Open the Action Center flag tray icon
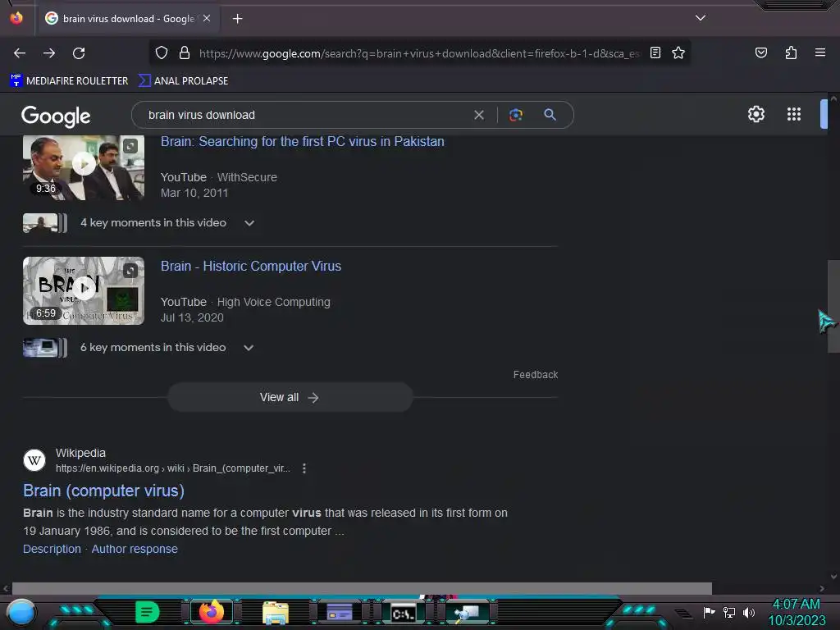 pyautogui.click(x=710, y=612)
